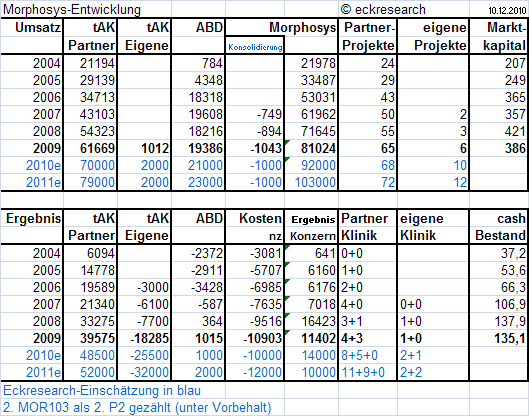Select Konzern result 16423
The height and width of the screenshot is (416, 529).
pyautogui.click(x=318, y=321)
